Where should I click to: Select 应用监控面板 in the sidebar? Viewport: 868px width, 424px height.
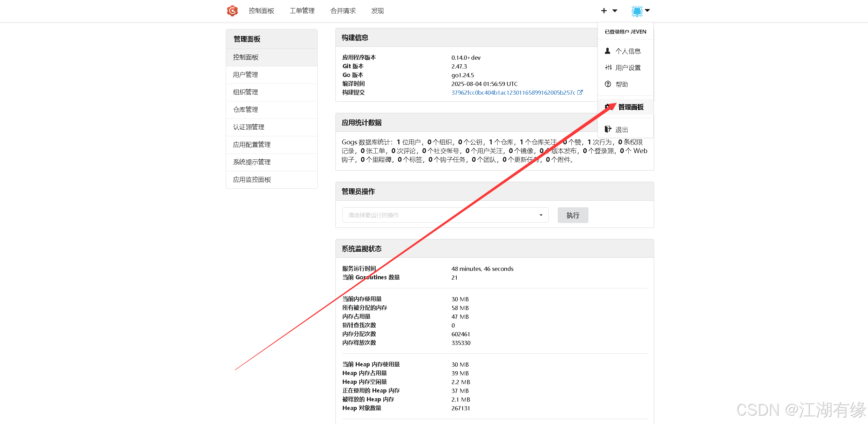click(x=252, y=179)
